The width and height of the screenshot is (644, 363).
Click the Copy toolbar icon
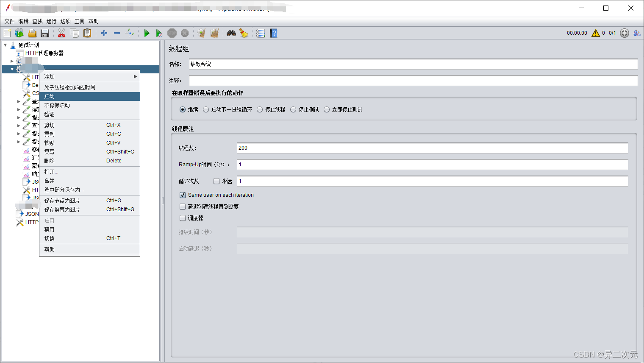tap(75, 33)
